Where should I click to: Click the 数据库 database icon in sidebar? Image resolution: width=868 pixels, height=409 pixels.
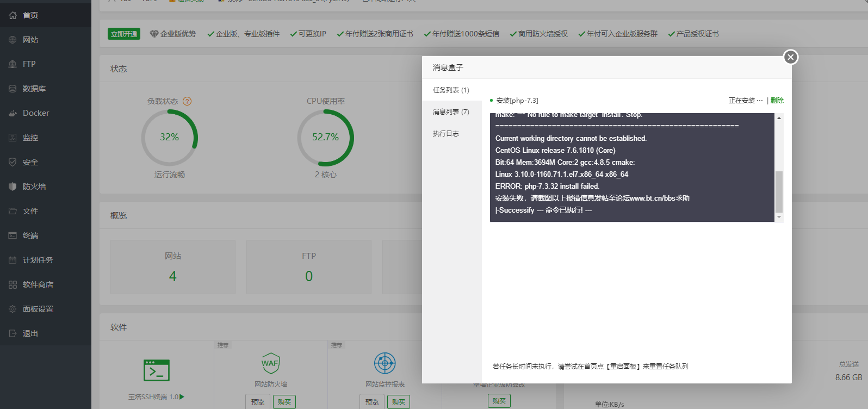[x=13, y=89]
